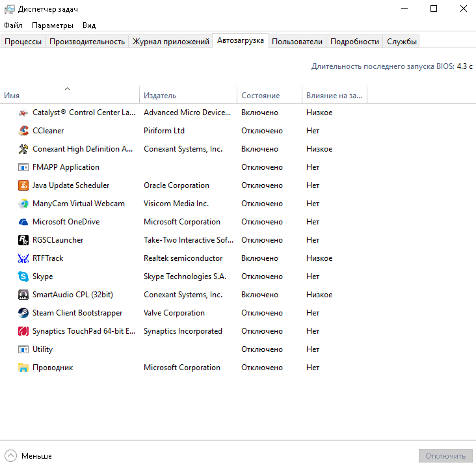Collapse view with the Меньше arrow icon
Screen dimensions: 476x471
(10, 456)
